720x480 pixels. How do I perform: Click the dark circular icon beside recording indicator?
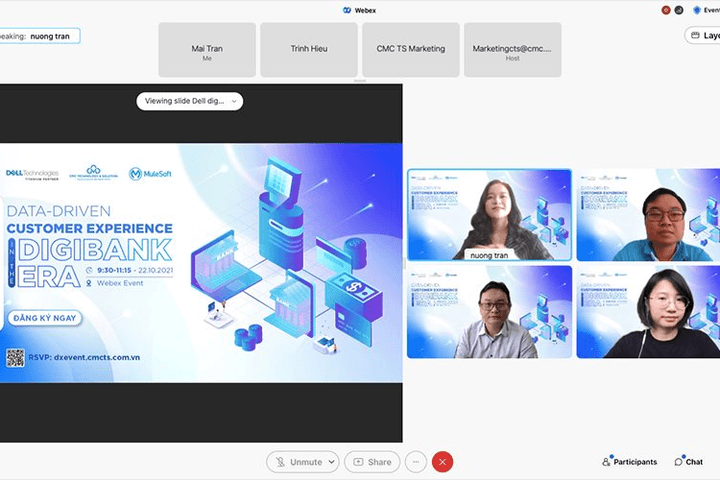point(679,10)
